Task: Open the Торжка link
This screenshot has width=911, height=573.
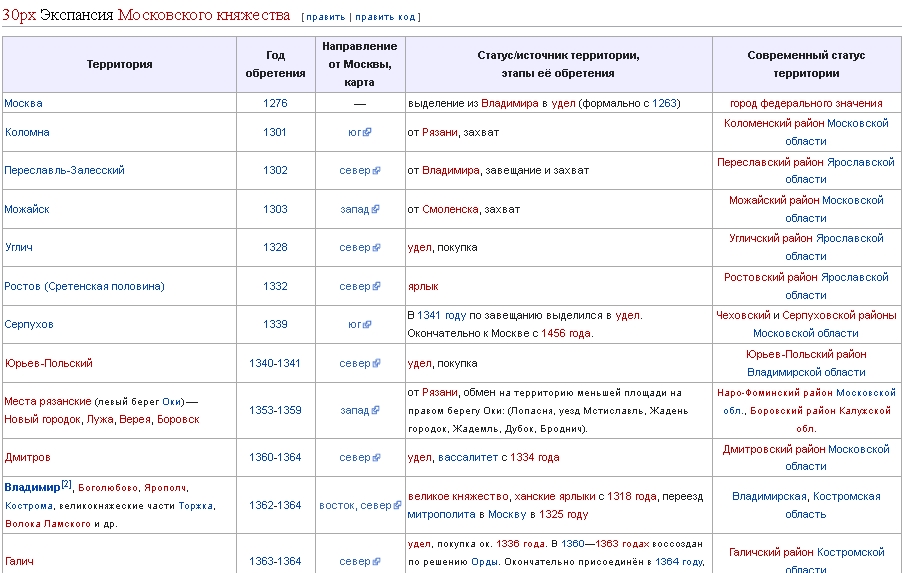Action: coord(196,506)
